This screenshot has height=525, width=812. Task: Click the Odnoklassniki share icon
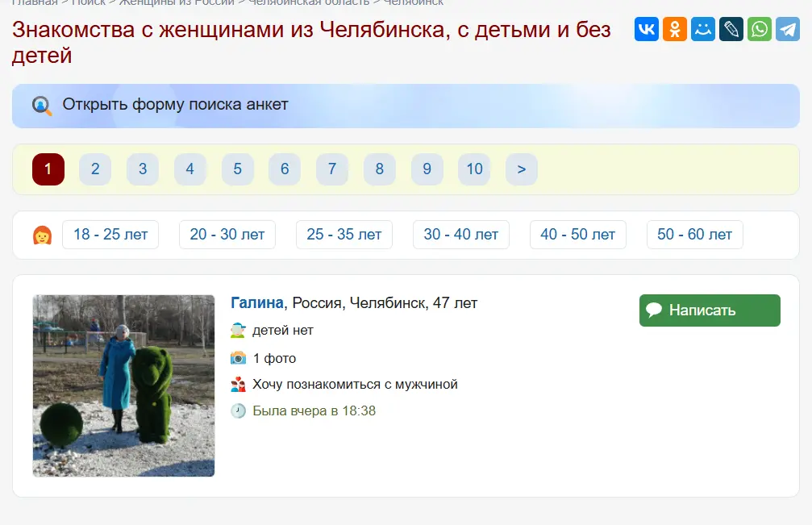pos(675,29)
